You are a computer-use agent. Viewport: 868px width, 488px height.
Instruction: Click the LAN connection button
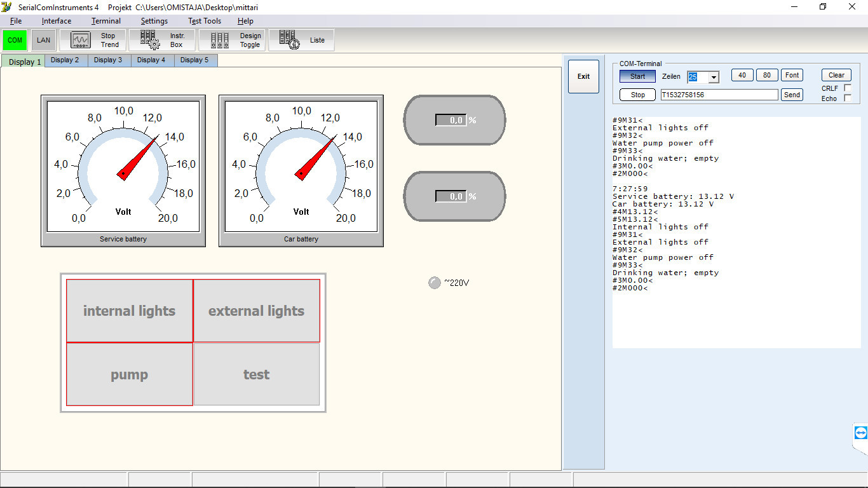pyautogui.click(x=43, y=40)
